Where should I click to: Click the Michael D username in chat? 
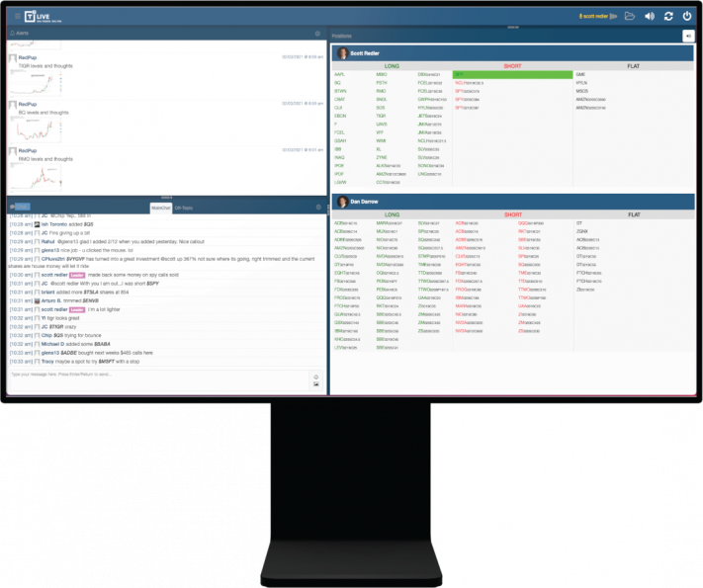pyautogui.click(x=52, y=344)
